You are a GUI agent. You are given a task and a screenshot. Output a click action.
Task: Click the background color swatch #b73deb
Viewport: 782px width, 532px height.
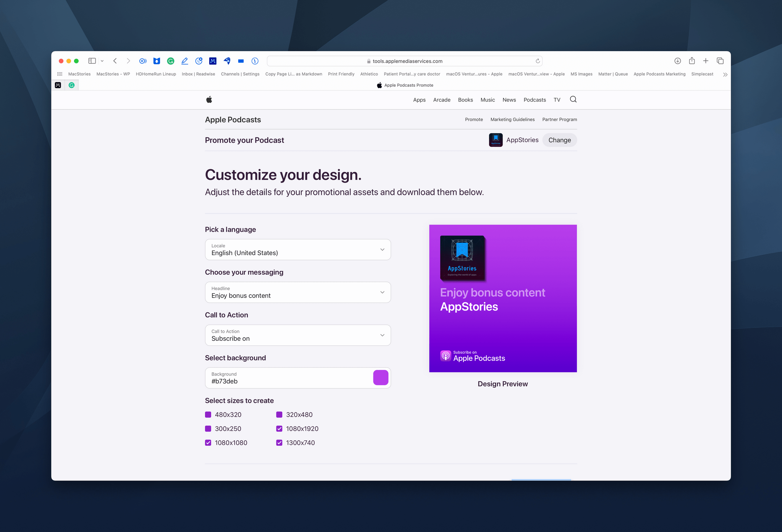click(380, 377)
